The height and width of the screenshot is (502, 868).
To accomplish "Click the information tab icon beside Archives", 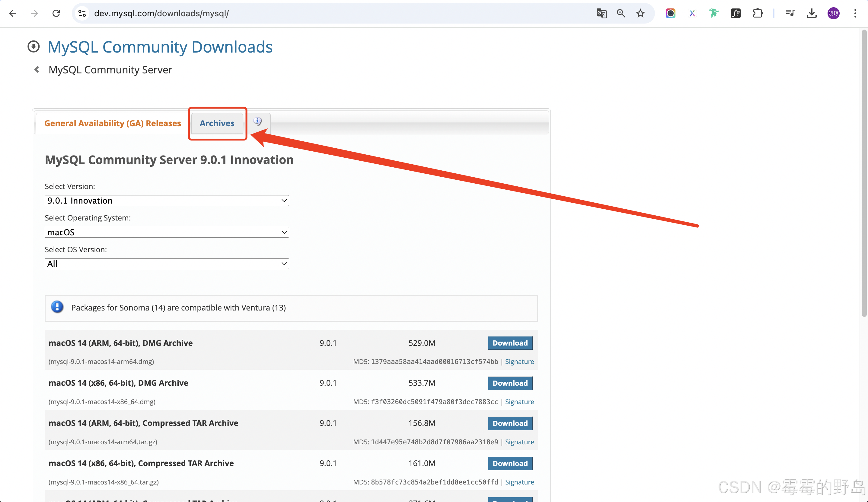I will tap(258, 122).
